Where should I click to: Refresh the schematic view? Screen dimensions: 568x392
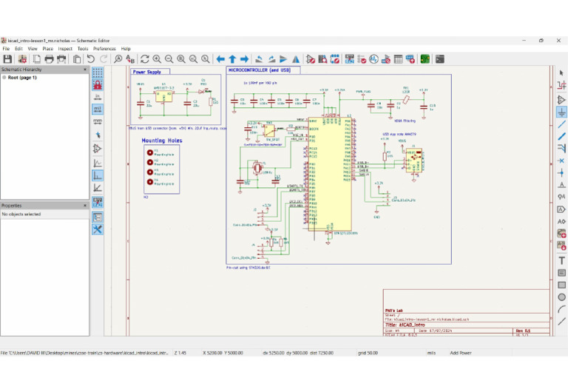pos(144,59)
